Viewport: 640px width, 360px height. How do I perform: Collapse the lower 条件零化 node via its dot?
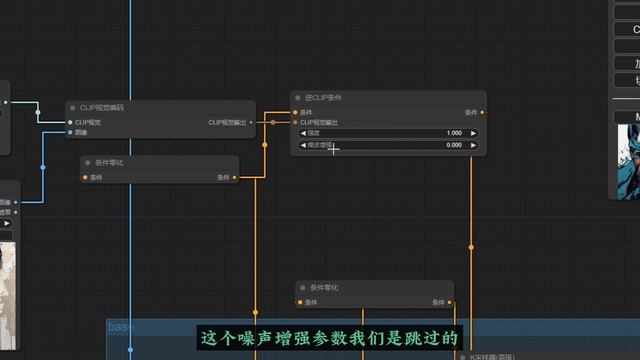(x=302, y=288)
